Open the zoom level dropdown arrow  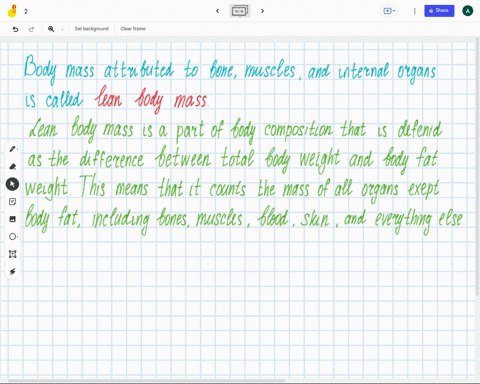coord(62,29)
